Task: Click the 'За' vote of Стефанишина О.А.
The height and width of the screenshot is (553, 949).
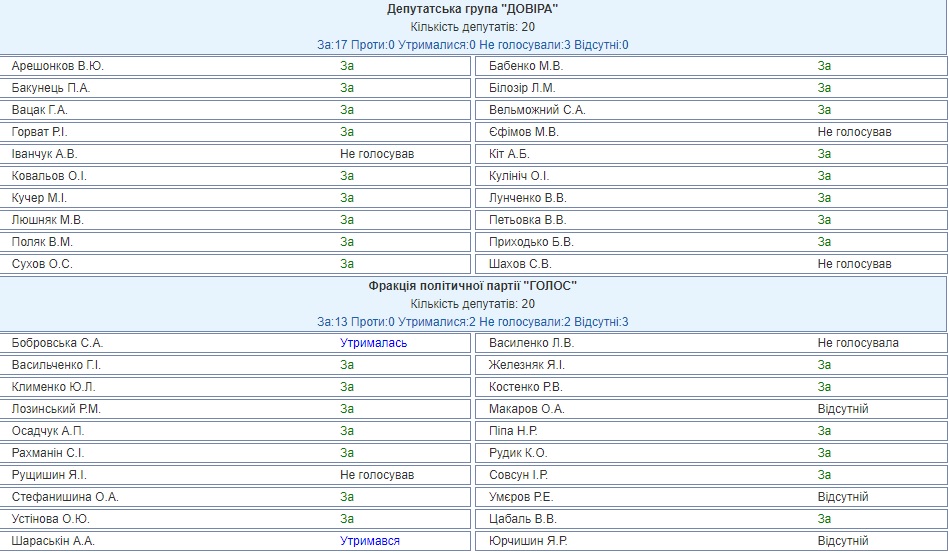Action: point(347,497)
